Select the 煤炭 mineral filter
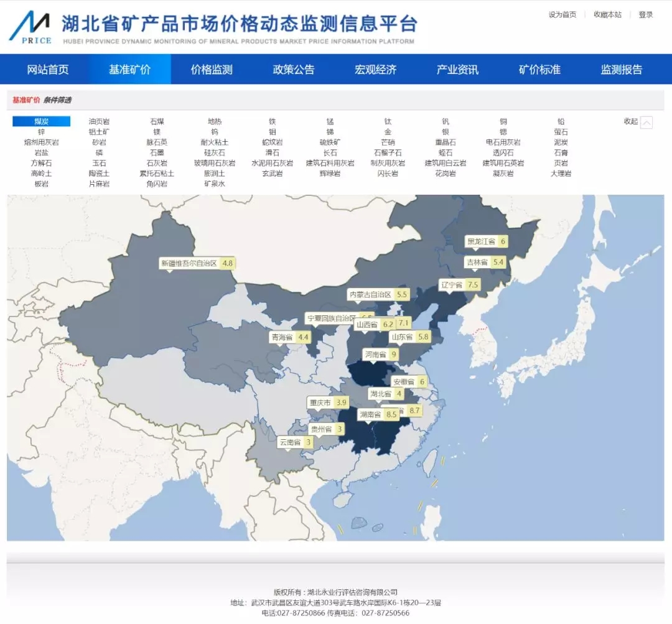Screen dimensions: 672x624 (42, 122)
